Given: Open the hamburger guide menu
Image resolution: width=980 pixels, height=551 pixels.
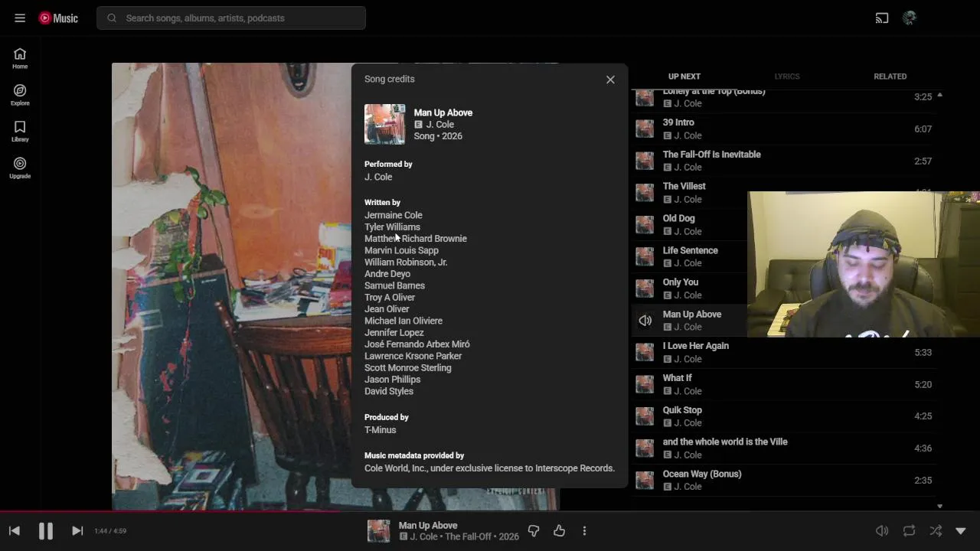Looking at the screenshot, I should tap(20, 18).
